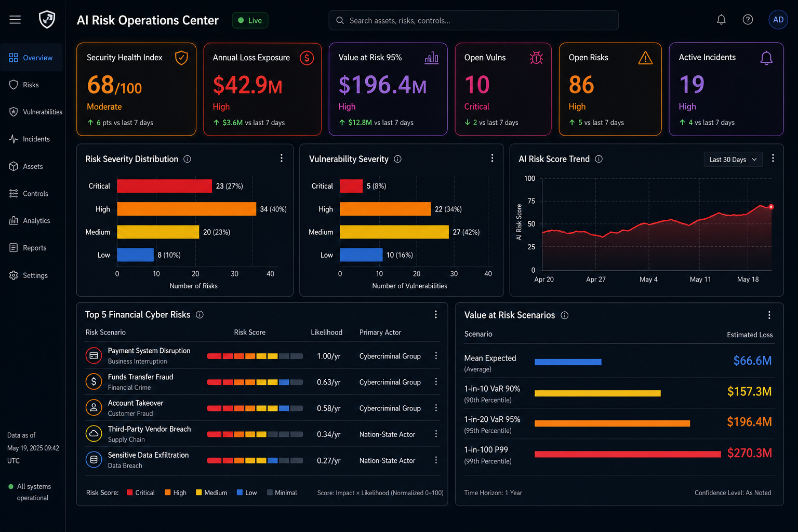Click info icon beside Risk Severity Distribution
Screen dimensions: 798x532
pos(188,159)
